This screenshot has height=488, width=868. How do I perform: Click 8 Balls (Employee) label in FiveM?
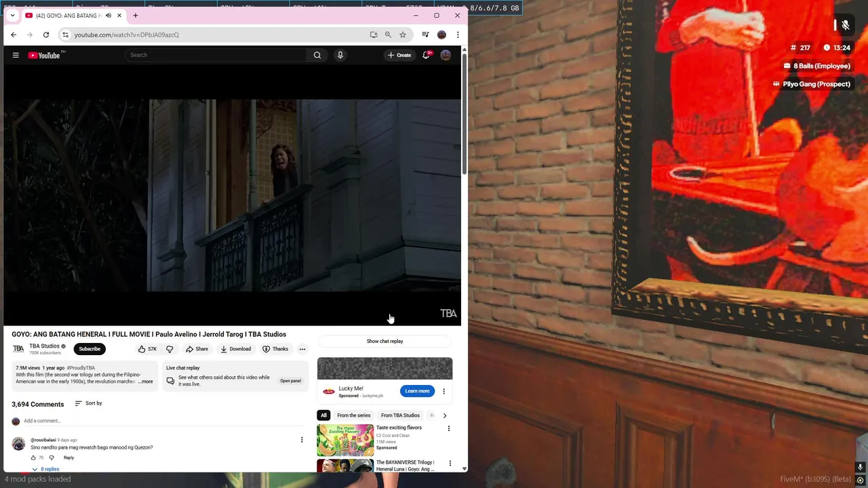pos(816,66)
